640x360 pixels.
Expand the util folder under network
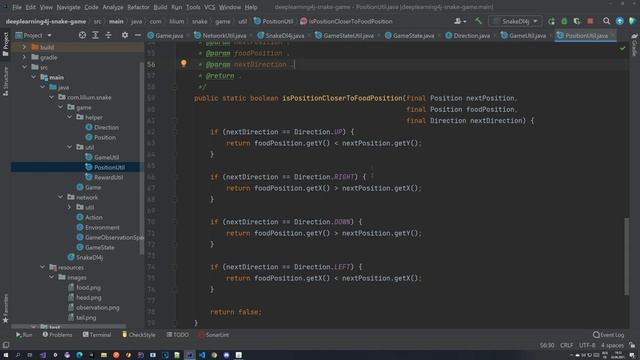pos(69,207)
